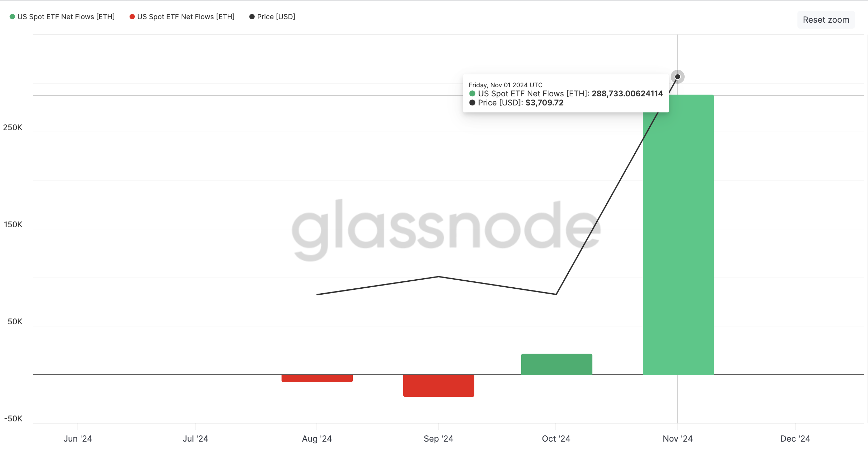This screenshot has height=450, width=868.
Task: Select the highlighted Nov 1 price data point marker
Action: (x=678, y=76)
